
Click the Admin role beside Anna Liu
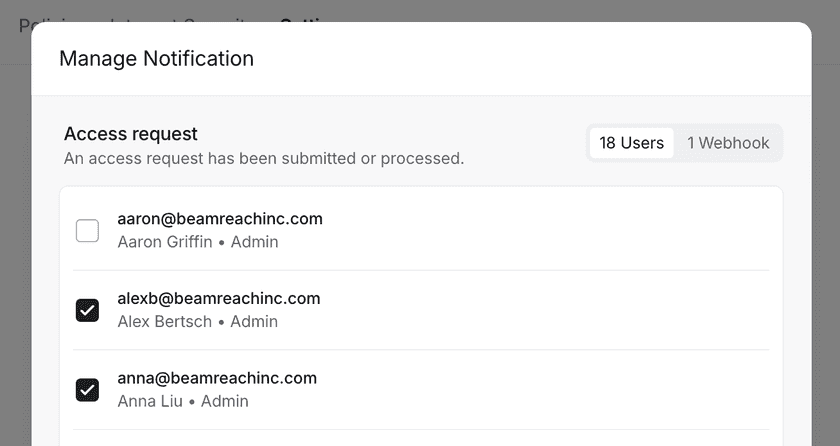224,402
